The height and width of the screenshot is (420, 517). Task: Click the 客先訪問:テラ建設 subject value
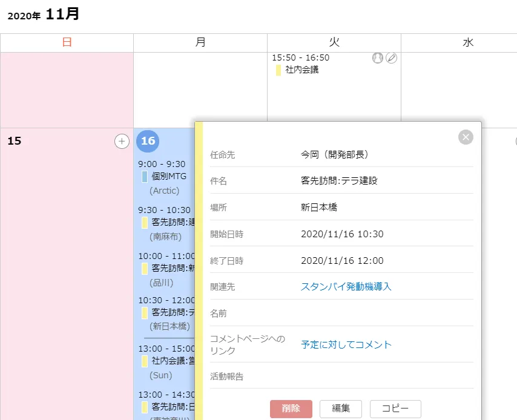339,181
